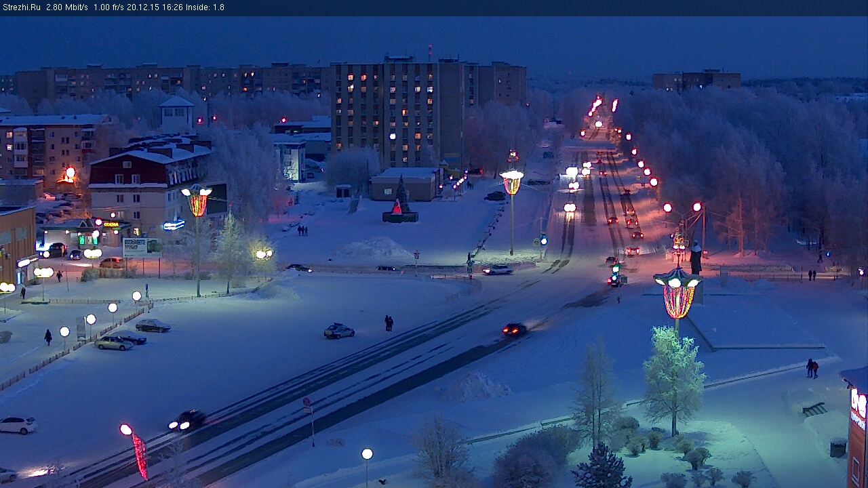Click the 16:26 time stamp

[172, 7]
